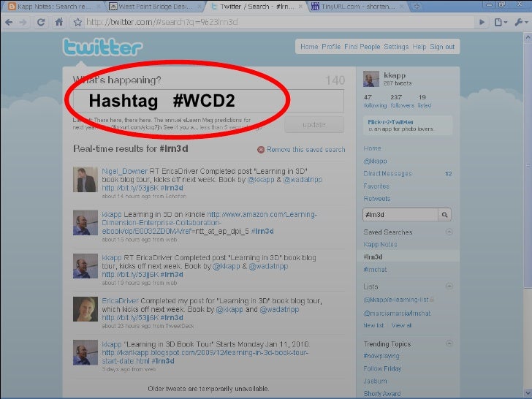Screen dimensions: 532x399
Task: Click Nigel_Downer tweet avatar
Action: click(x=85, y=180)
